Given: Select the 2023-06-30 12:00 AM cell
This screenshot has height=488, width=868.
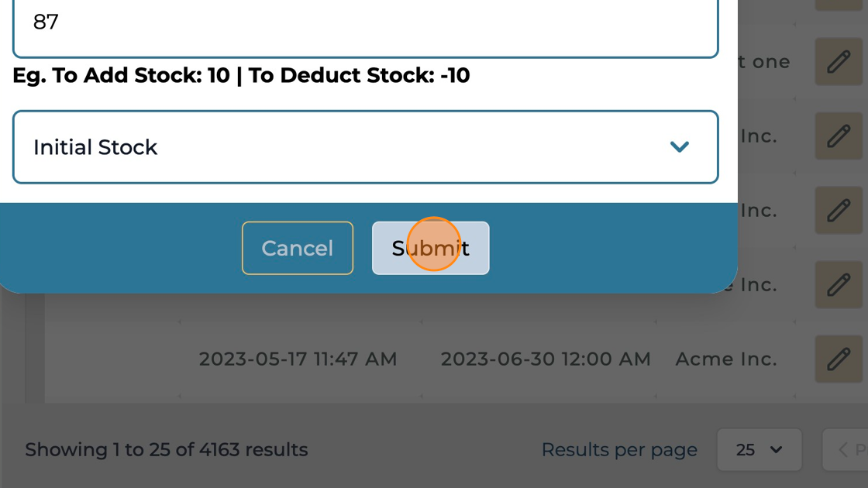Looking at the screenshot, I should (546, 359).
